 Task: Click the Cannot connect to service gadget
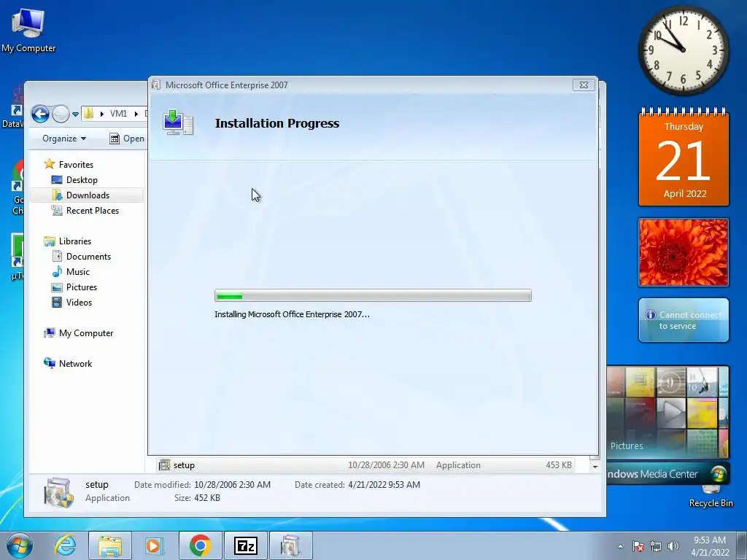(684, 320)
